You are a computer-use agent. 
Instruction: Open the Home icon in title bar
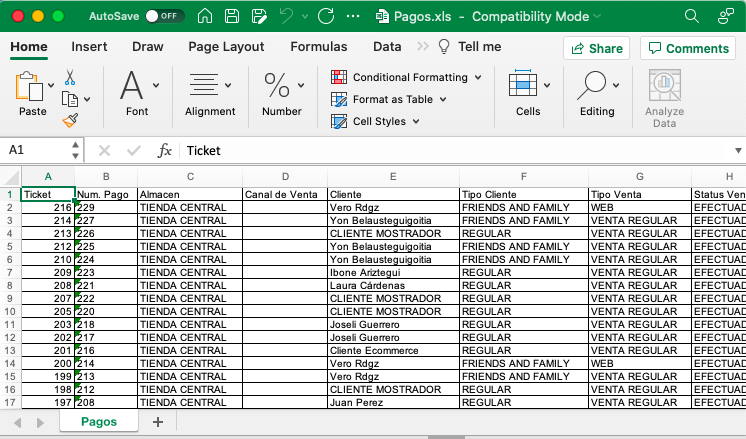[x=205, y=16]
